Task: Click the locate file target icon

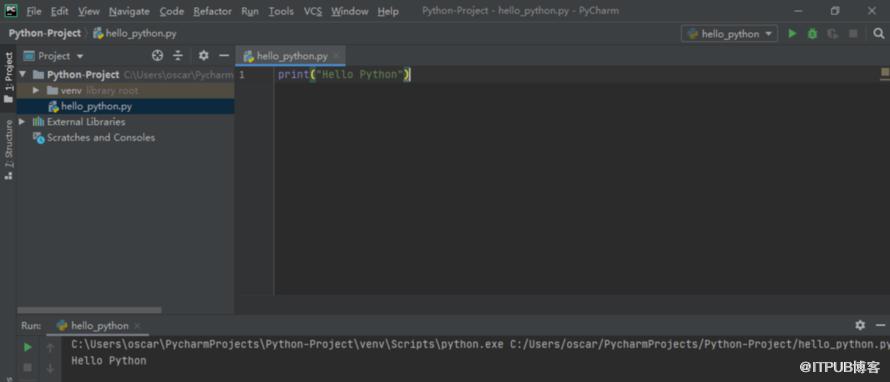Action: (158, 56)
